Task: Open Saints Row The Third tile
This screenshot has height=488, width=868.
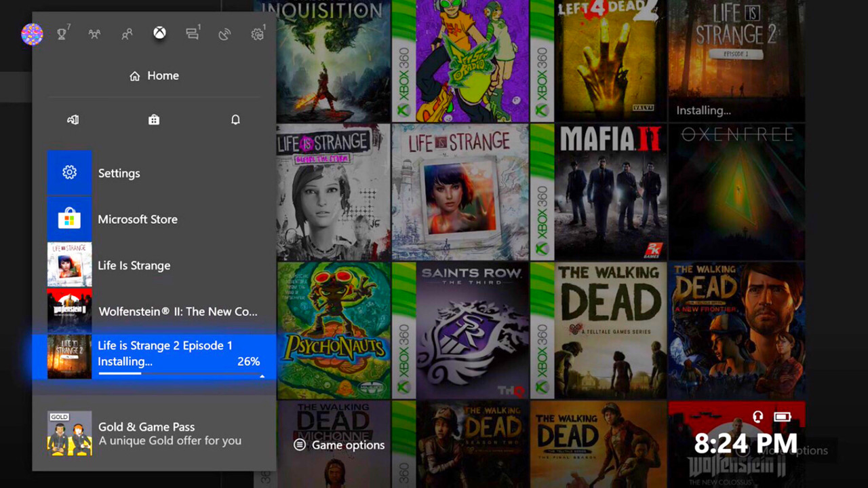Action: coord(460,331)
